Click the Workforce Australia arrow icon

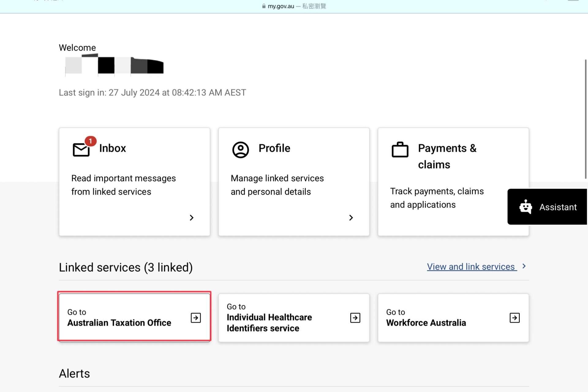[x=514, y=318]
